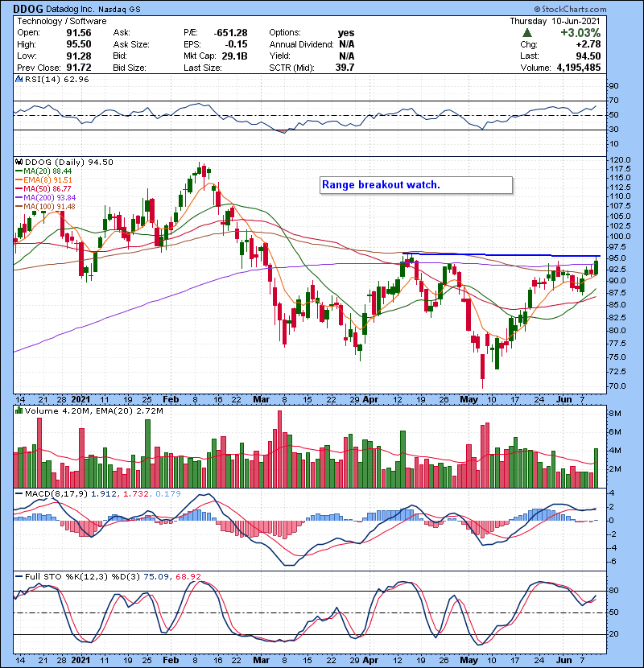Click the last green candlestick on price chart
The width and height of the screenshot is (644, 668).
(x=596, y=266)
